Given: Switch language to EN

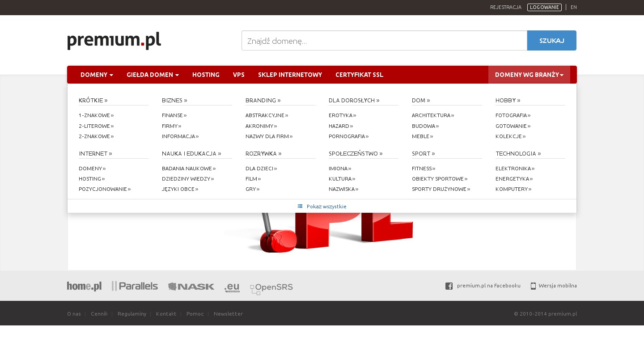Looking at the screenshot, I should pos(574,7).
